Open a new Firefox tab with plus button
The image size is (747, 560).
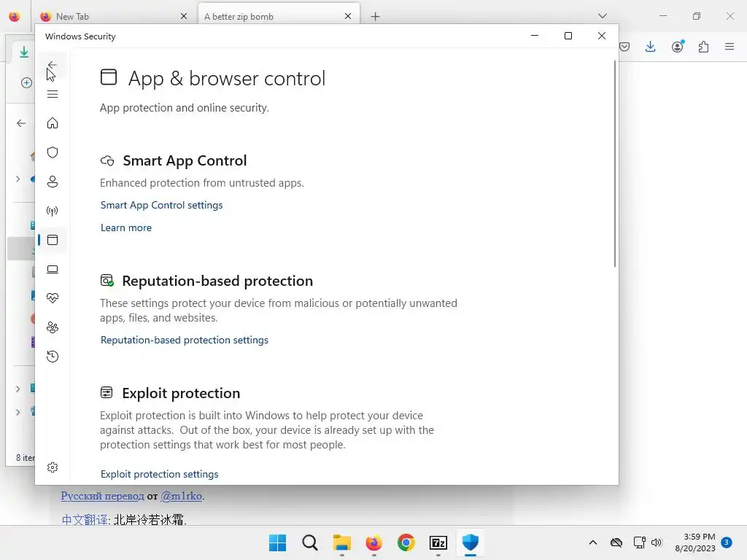pos(376,17)
